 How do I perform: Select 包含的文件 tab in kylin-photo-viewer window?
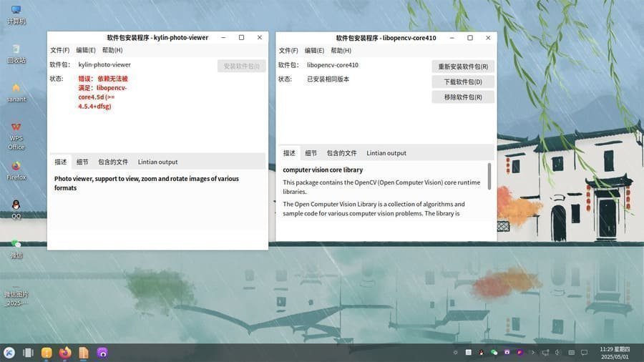pos(113,162)
